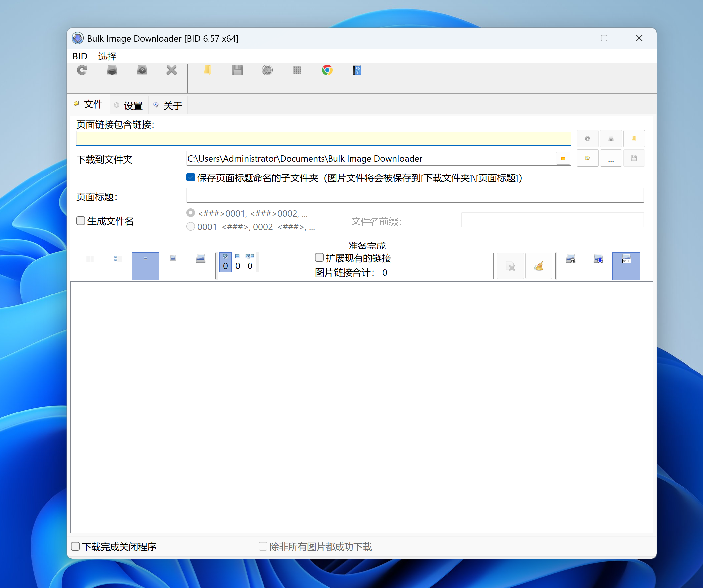Image resolution: width=703 pixels, height=588 pixels.
Task: Open the 选择 menu
Action: [x=107, y=56]
